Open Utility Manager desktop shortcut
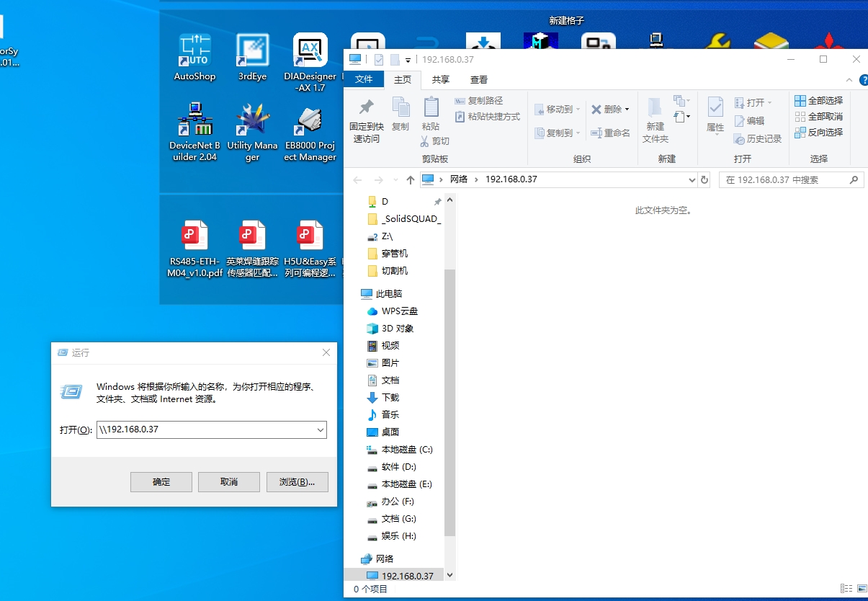868x601 pixels. click(252, 132)
